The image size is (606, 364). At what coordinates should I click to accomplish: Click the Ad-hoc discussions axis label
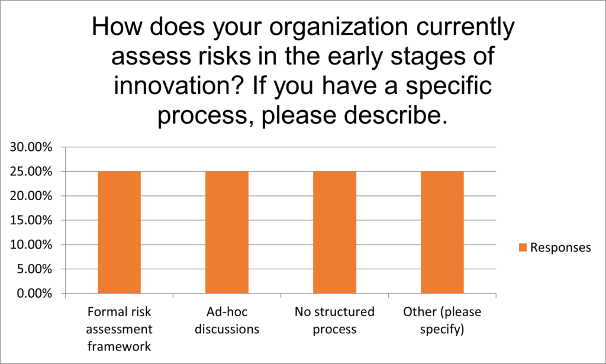click(x=227, y=320)
